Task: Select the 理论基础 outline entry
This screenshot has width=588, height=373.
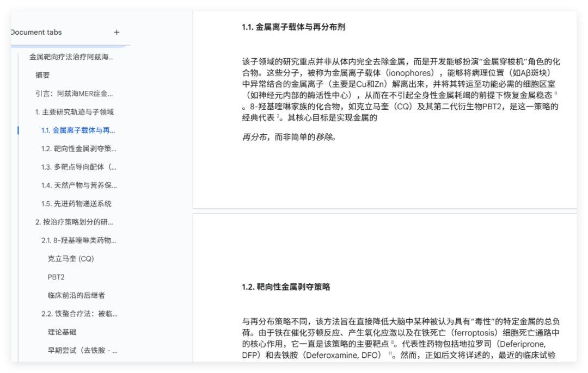Action: [62, 332]
